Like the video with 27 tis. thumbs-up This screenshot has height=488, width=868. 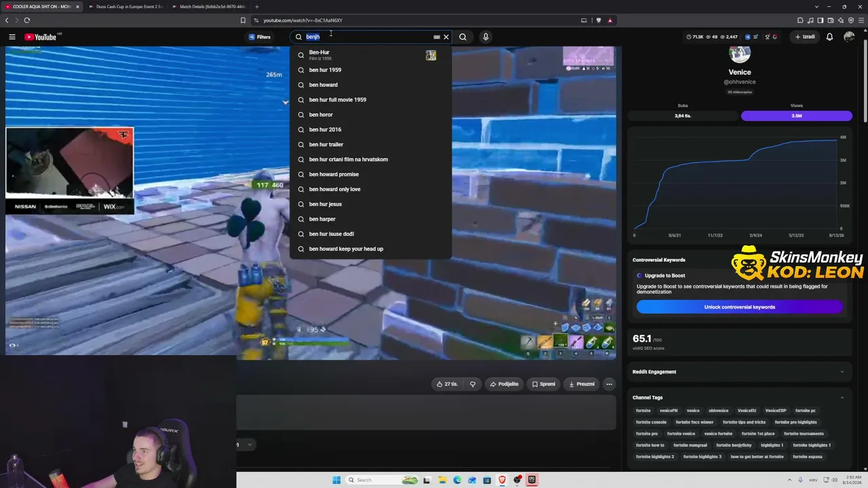point(447,384)
